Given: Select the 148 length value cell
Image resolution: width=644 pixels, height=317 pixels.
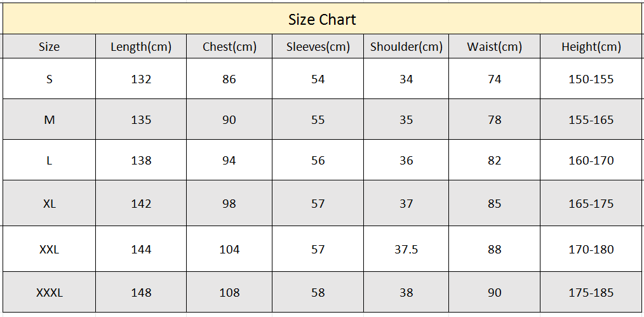Looking at the screenshot, I should (141, 292).
